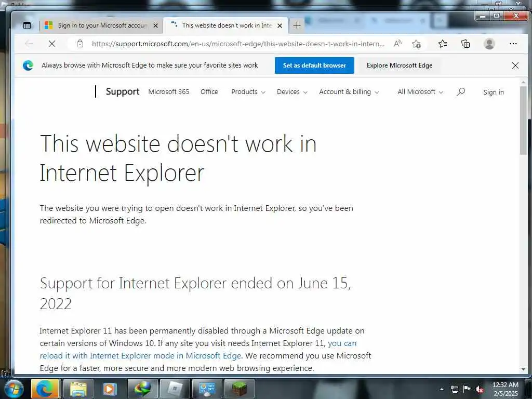The width and height of the screenshot is (532, 399).
Task: Expand the All Microsoft dropdown
Action: pos(420,91)
